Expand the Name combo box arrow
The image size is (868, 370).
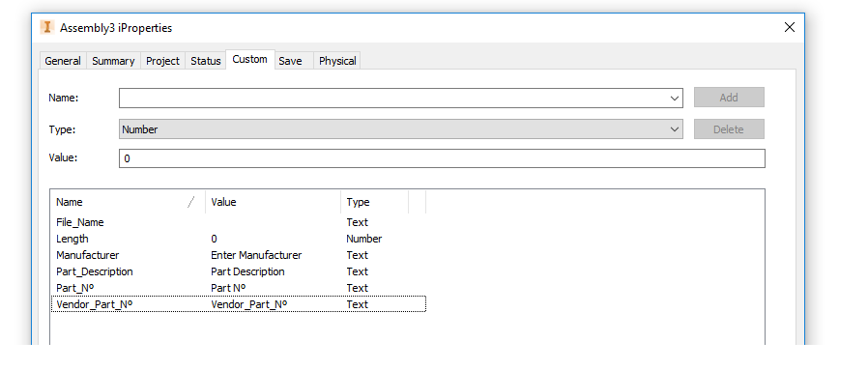click(x=675, y=98)
